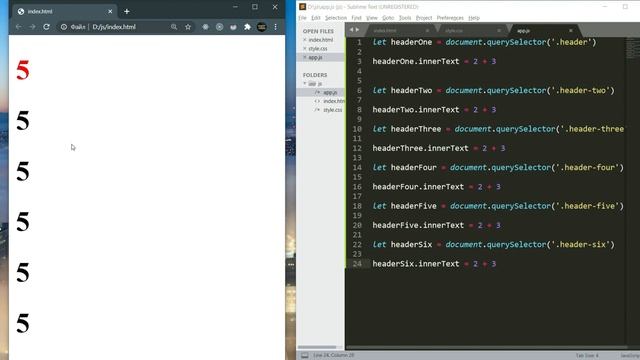Click line number 24 in gutter
This screenshot has width=640, height=360.
pyautogui.click(x=357, y=264)
